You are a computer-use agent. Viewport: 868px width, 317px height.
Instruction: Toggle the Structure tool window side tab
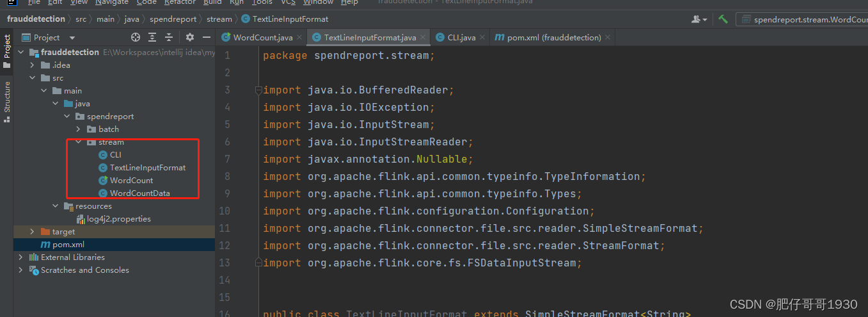[x=7, y=101]
